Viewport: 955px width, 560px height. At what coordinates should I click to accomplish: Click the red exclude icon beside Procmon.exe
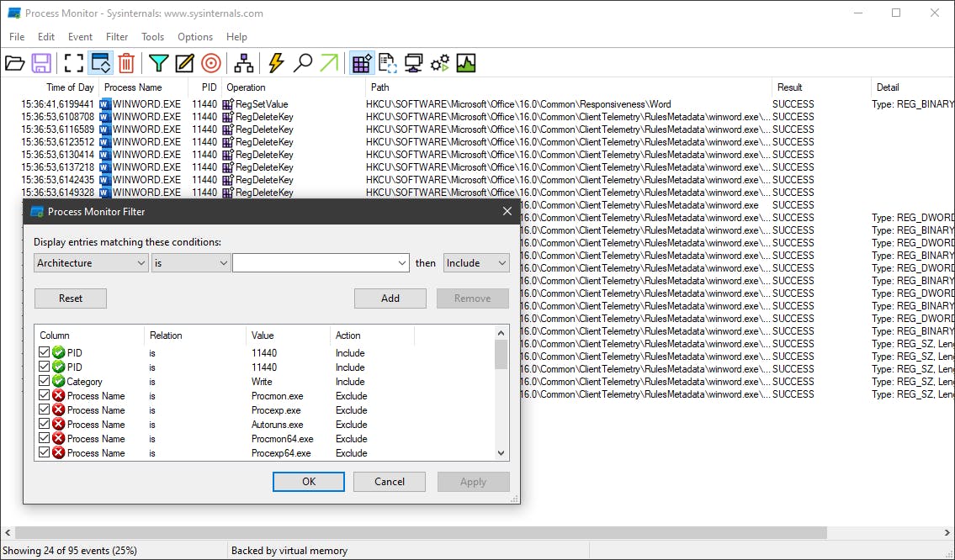coord(58,396)
